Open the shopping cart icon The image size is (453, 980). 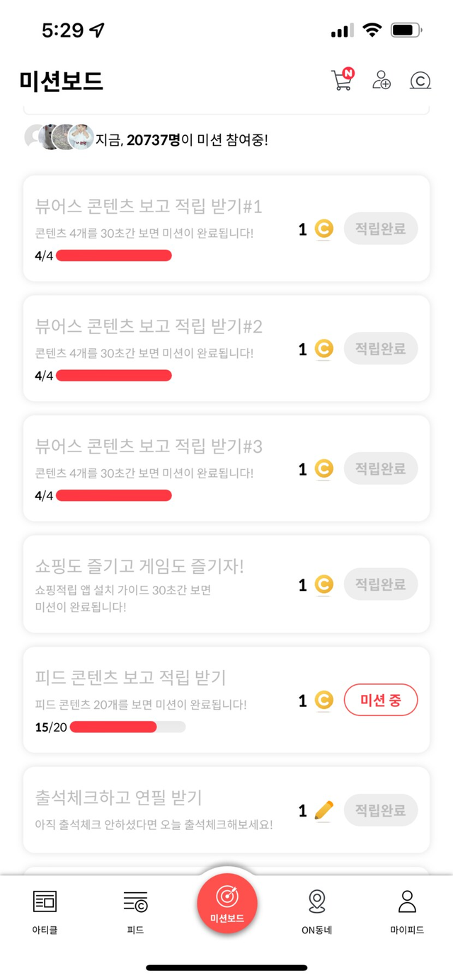[342, 79]
